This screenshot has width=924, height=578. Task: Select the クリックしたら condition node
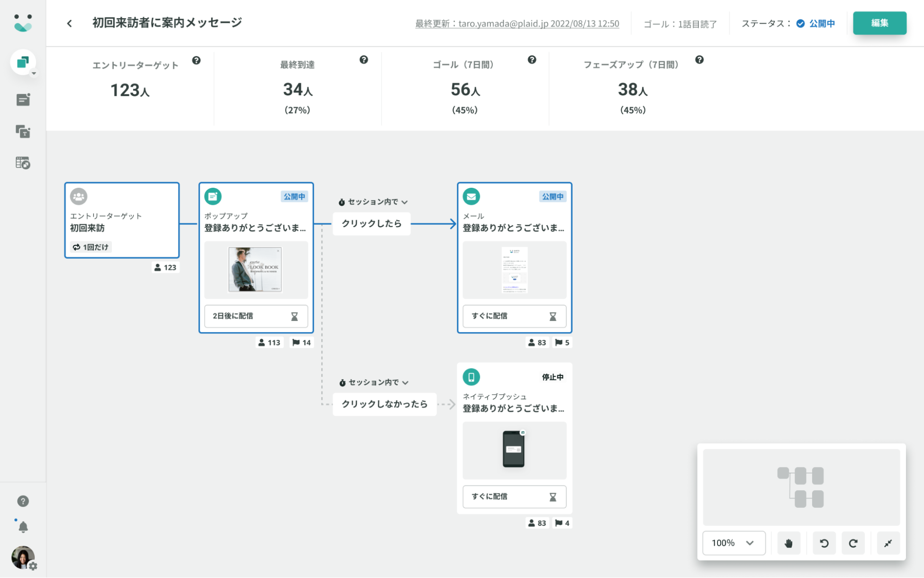click(372, 224)
